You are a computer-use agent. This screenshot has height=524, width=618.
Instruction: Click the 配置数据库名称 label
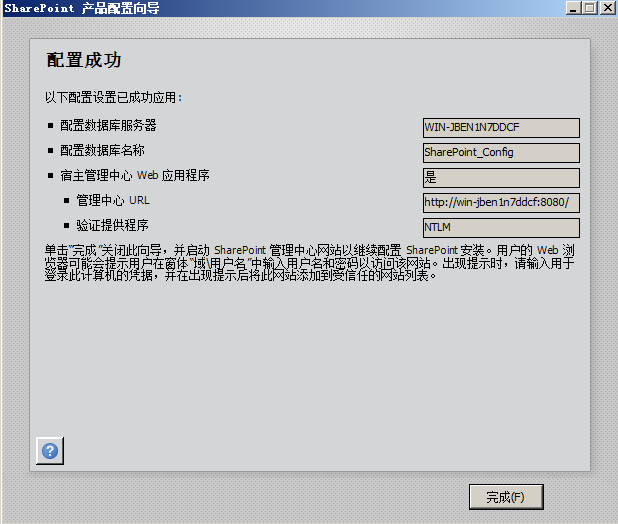coord(102,150)
